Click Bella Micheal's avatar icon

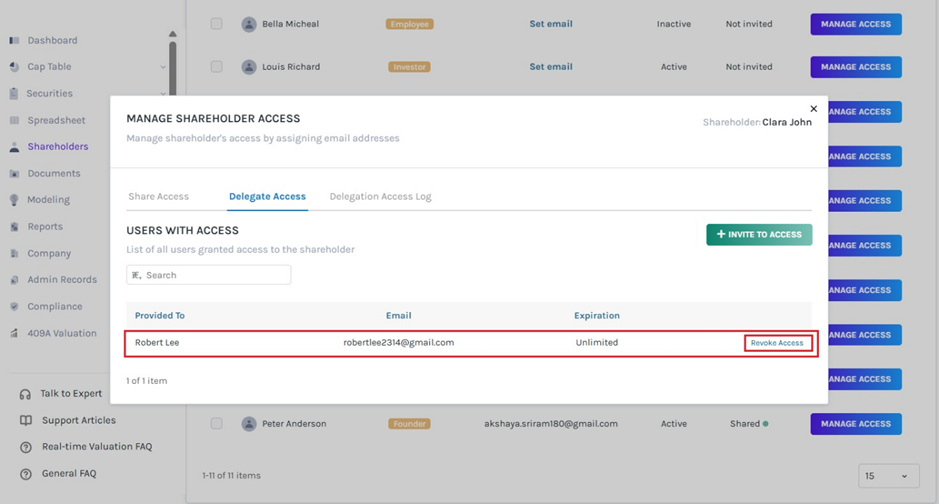pyautogui.click(x=249, y=25)
